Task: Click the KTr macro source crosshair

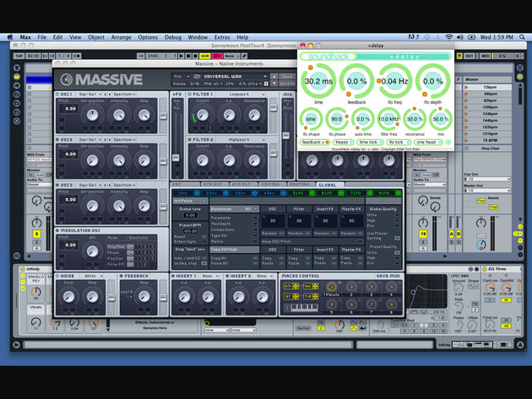Action: click(x=296, y=286)
